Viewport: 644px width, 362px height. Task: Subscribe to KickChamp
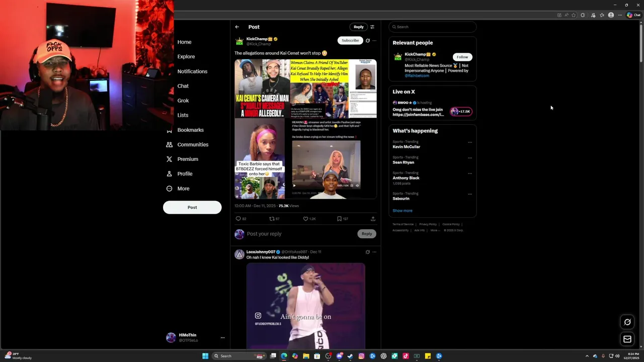[350, 40]
